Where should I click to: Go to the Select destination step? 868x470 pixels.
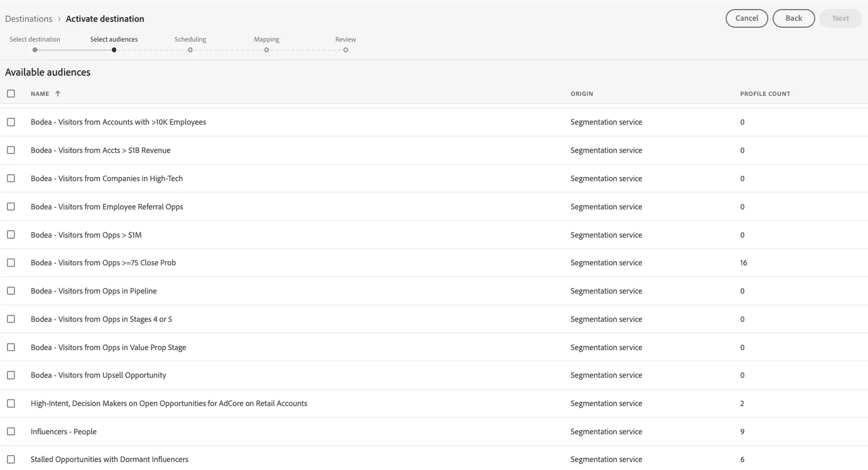(35, 39)
